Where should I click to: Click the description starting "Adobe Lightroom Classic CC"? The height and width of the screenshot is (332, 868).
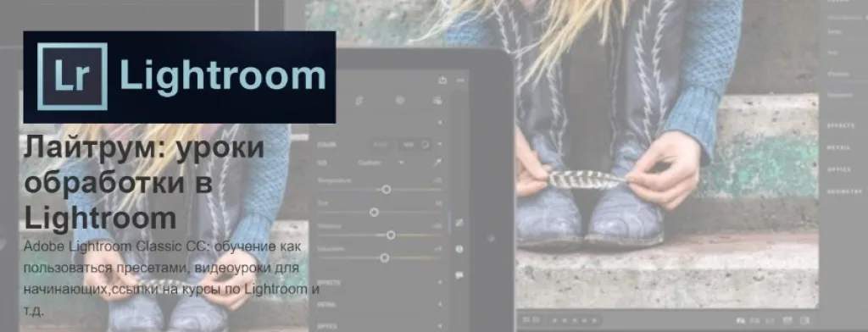(172, 278)
